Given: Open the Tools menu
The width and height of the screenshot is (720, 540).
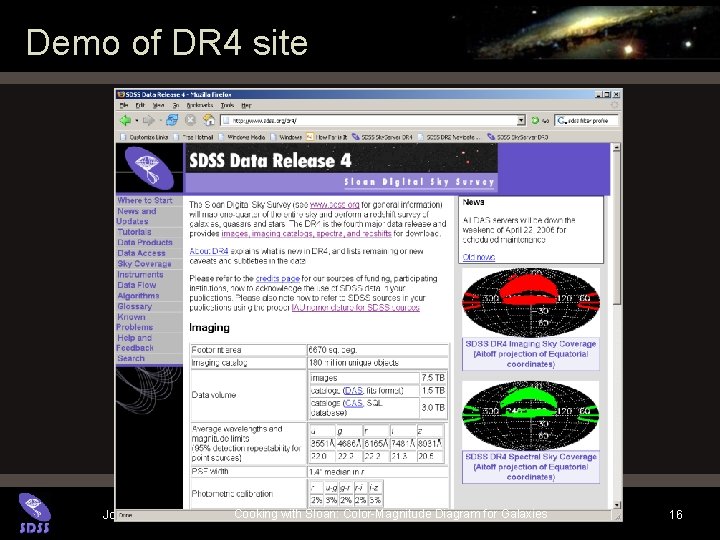Looking at the screenshot, I should click(227, 105).
